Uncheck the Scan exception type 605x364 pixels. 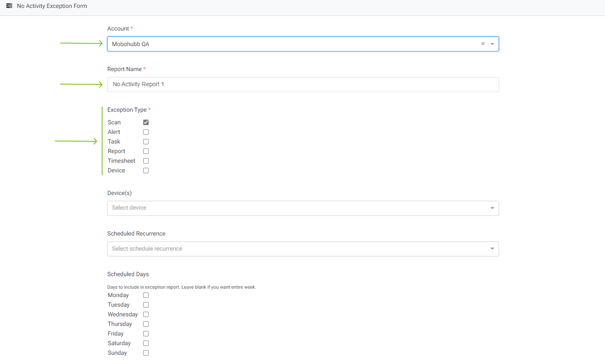pos(146,122)
